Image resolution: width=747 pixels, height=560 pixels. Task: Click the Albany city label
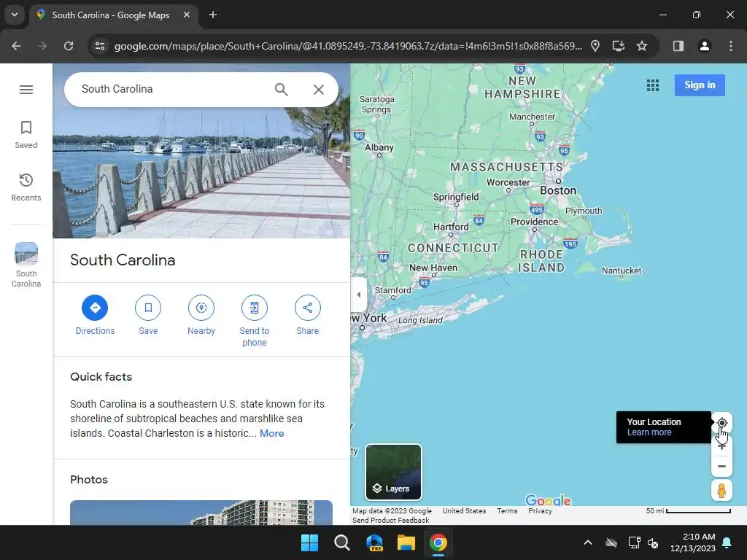point(379,147)
